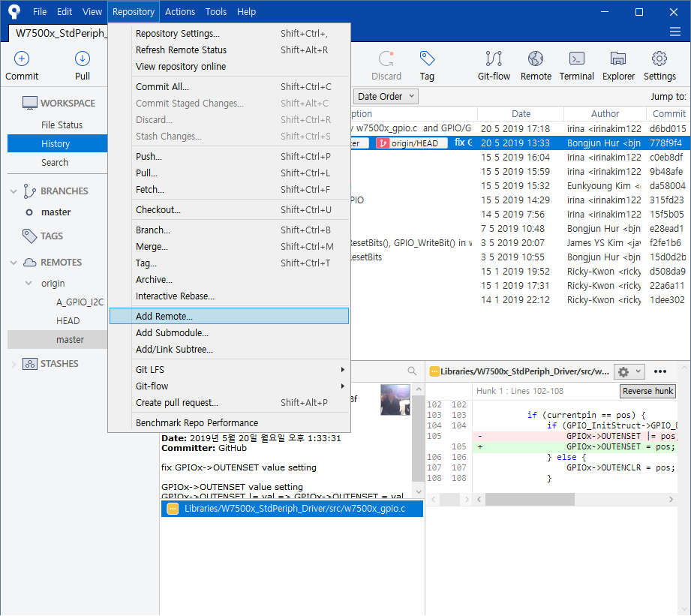
Task: Click the three-dots more options in diff header
Action: [659, 371]
